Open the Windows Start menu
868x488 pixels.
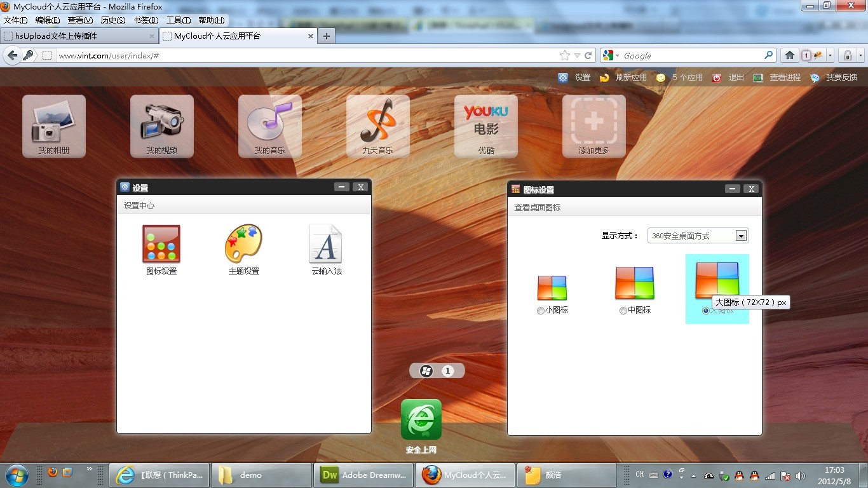(17, 475)
